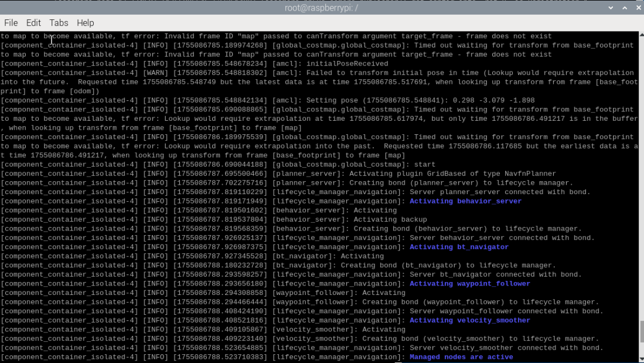Click the 'Activating waypoint_follower' blue text
Screen dimensions: 644x363
[x=469, y=284]
